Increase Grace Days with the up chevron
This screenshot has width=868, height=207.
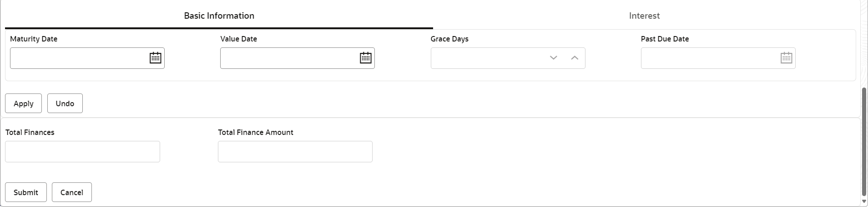[x=575, y=58]
